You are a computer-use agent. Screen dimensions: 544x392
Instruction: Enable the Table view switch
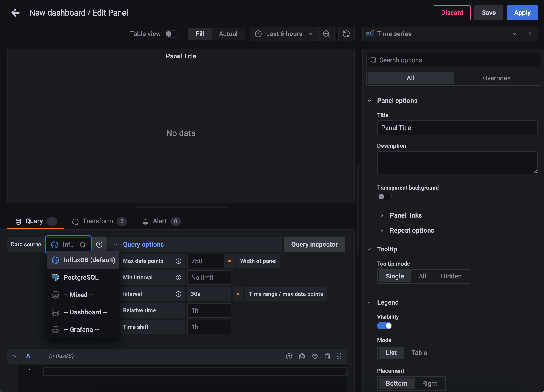pyautogui.click(x=171, y=34)
